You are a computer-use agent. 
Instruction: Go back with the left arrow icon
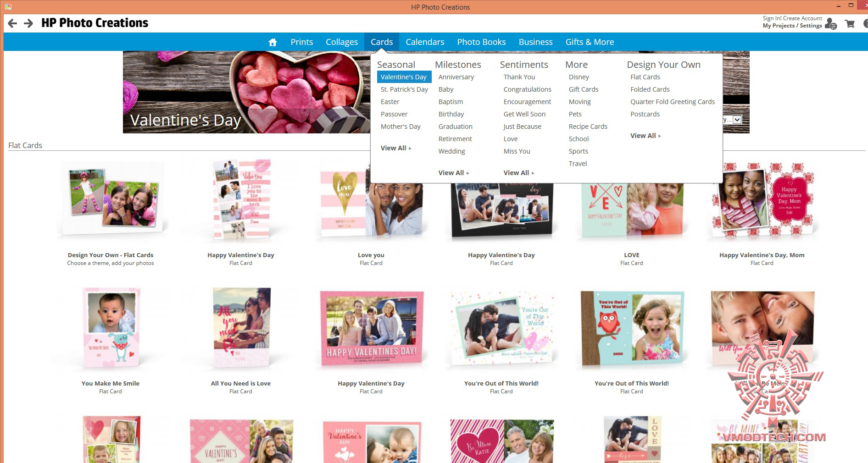coord(12,23)
